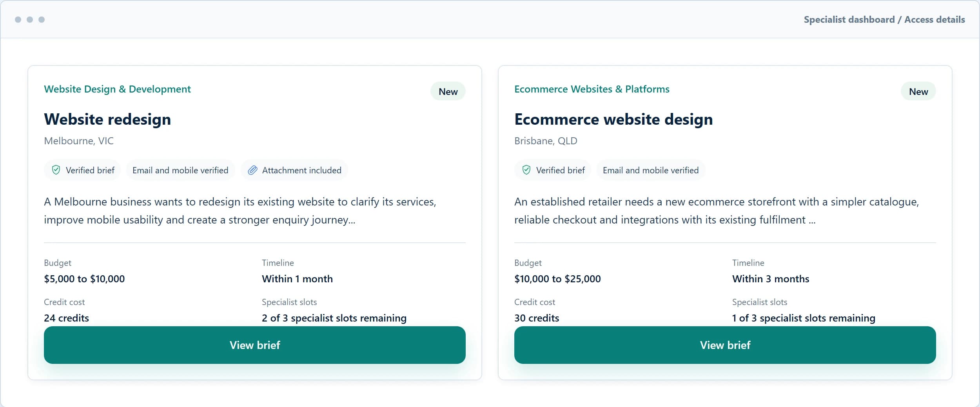Click the established retailer storefront description text

coord(717,211)
